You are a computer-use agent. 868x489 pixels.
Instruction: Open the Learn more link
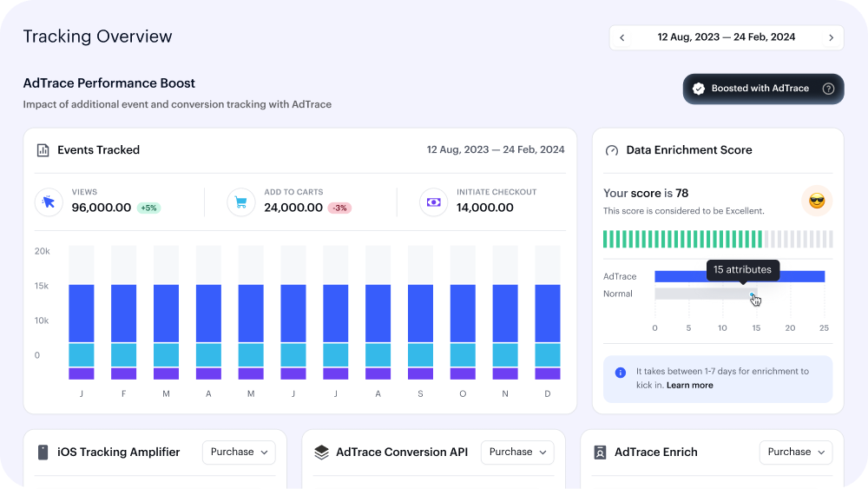690,385
